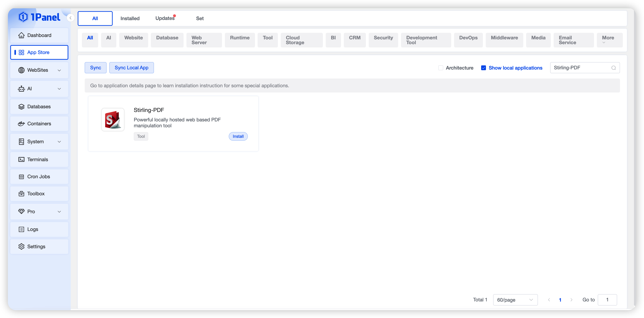Open Settings gear icon in sidebar

point(21,246)
